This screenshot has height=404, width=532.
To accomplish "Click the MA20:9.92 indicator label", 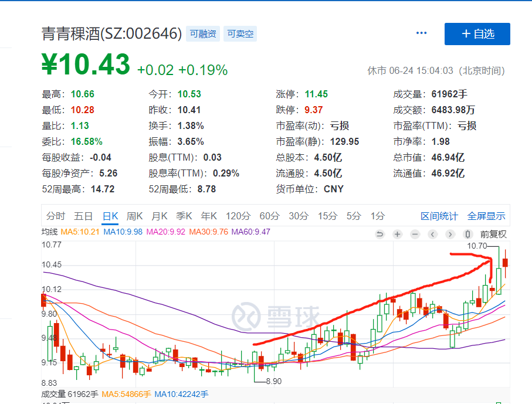I will pyautogui.click(x=166, y=232).
